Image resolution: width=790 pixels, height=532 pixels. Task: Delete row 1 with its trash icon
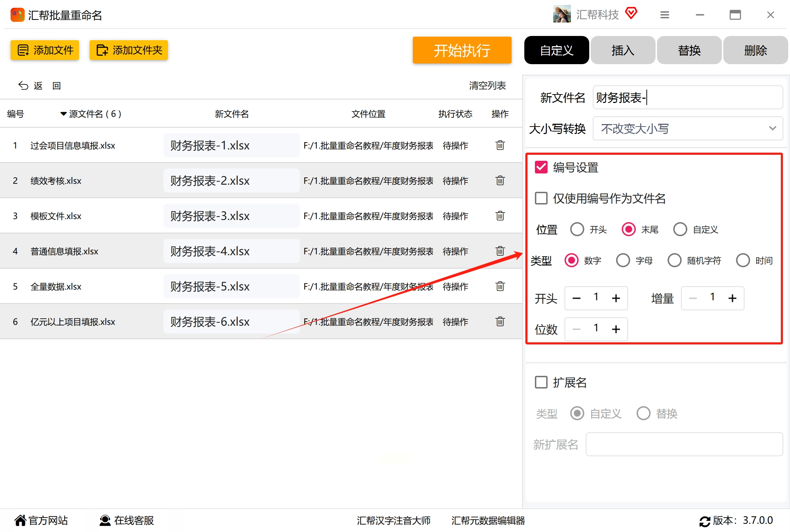pyautogui.click(x=500, y=145)
